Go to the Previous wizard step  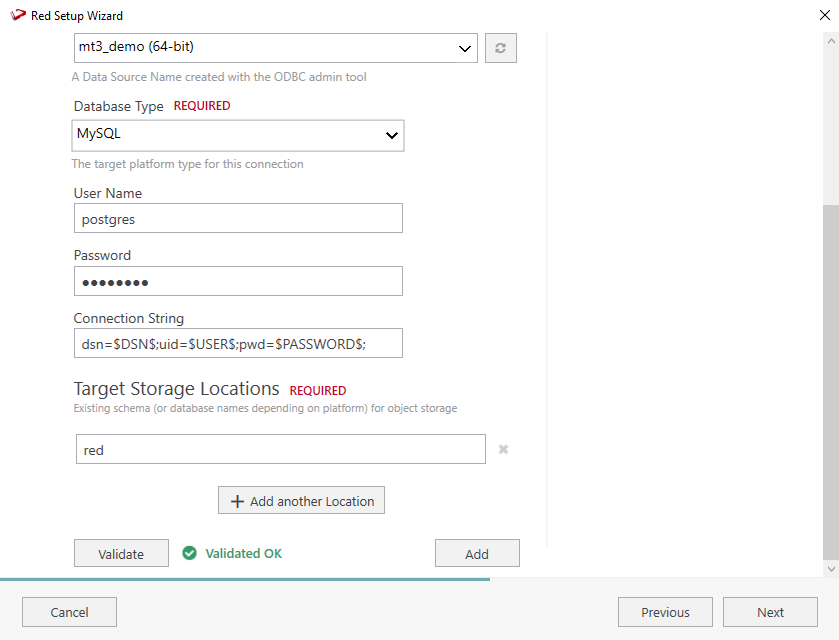tap(665, 612)
